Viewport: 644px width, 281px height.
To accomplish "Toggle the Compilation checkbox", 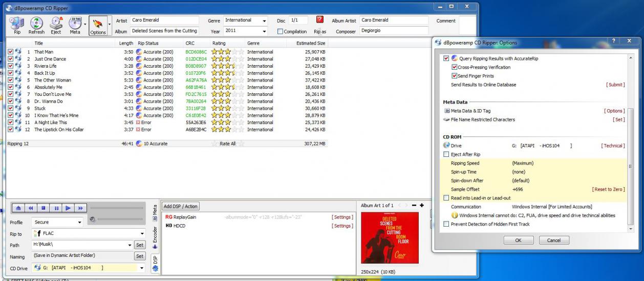I will coord(280,31).
